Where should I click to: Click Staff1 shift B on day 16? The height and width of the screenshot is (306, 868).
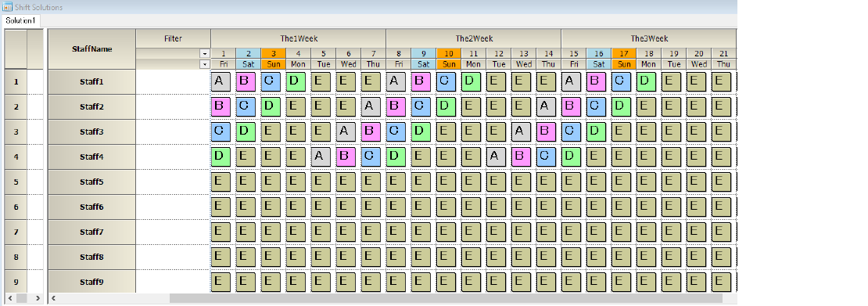point(596,81)
